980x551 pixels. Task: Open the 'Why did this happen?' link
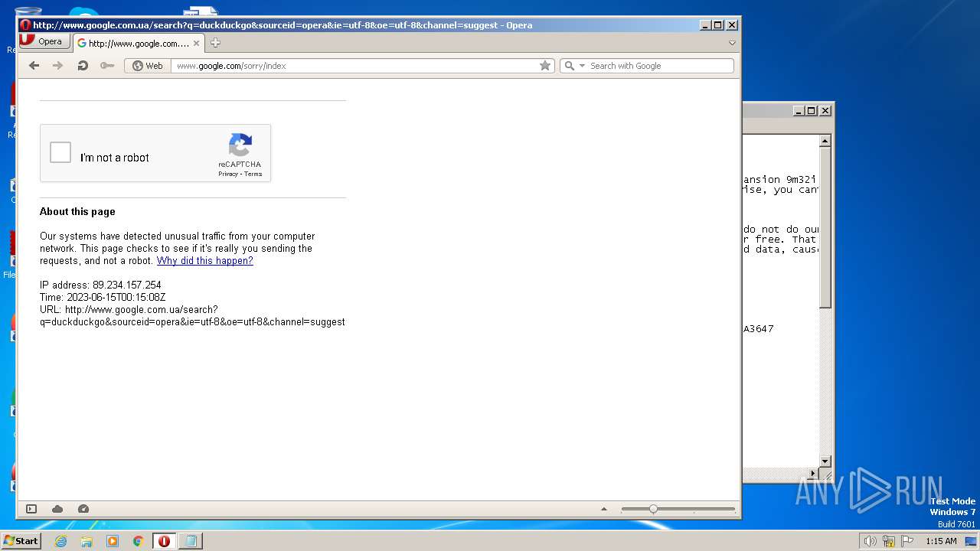(205, 261)
